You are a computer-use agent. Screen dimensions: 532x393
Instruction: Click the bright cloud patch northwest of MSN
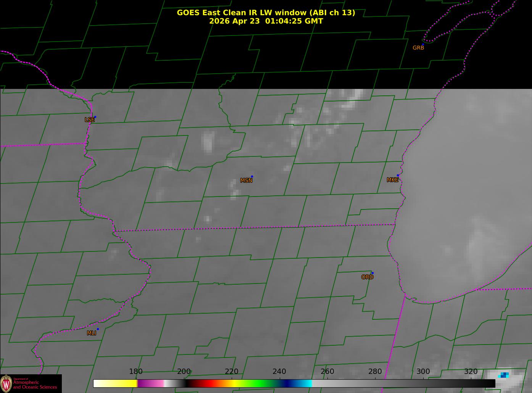click(x=208, y=141)
